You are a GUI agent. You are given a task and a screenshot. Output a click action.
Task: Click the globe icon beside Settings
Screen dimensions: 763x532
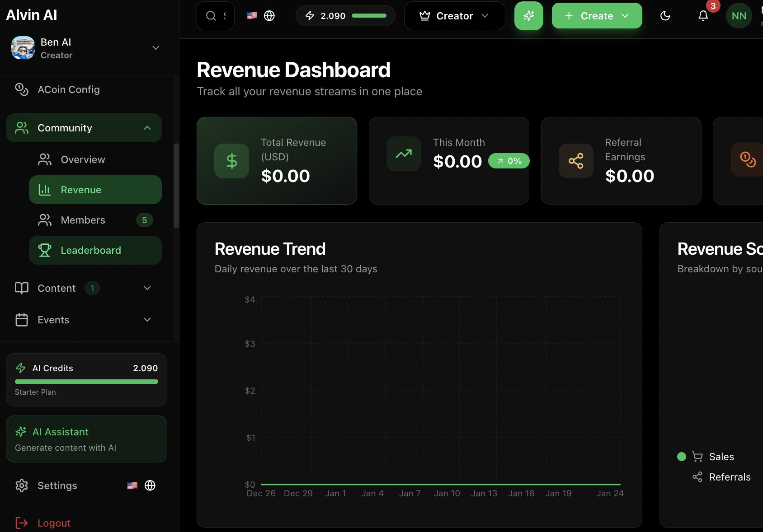point(150,485)
